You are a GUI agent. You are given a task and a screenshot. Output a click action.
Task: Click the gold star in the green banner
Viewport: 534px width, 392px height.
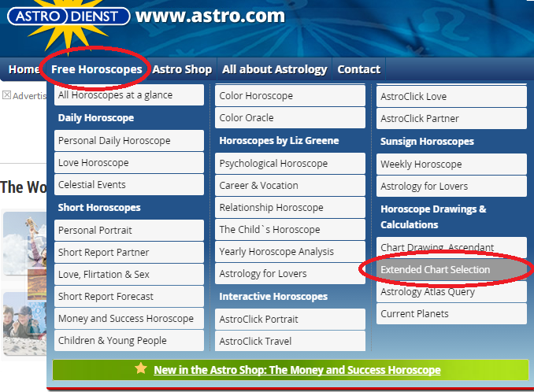pyautogui.click(x=141, y=368)
